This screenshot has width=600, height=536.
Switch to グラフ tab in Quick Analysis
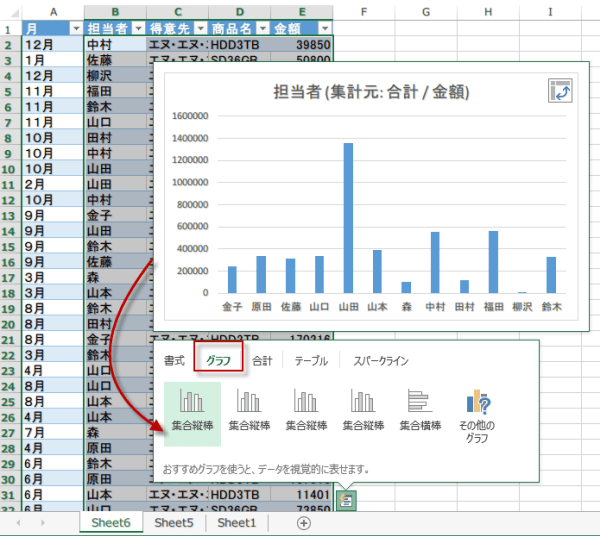click(218, 360)
